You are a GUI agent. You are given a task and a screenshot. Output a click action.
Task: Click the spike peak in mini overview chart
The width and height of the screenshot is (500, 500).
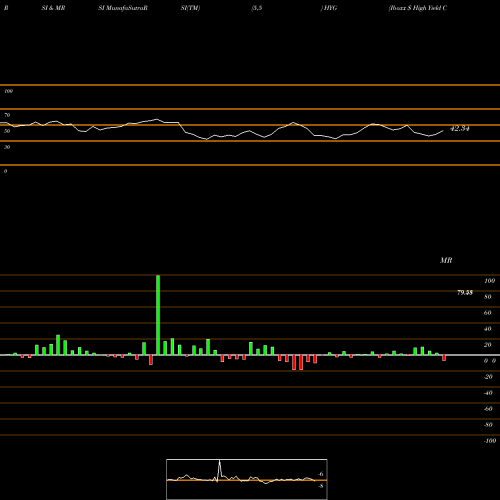[x=219, y=461]
